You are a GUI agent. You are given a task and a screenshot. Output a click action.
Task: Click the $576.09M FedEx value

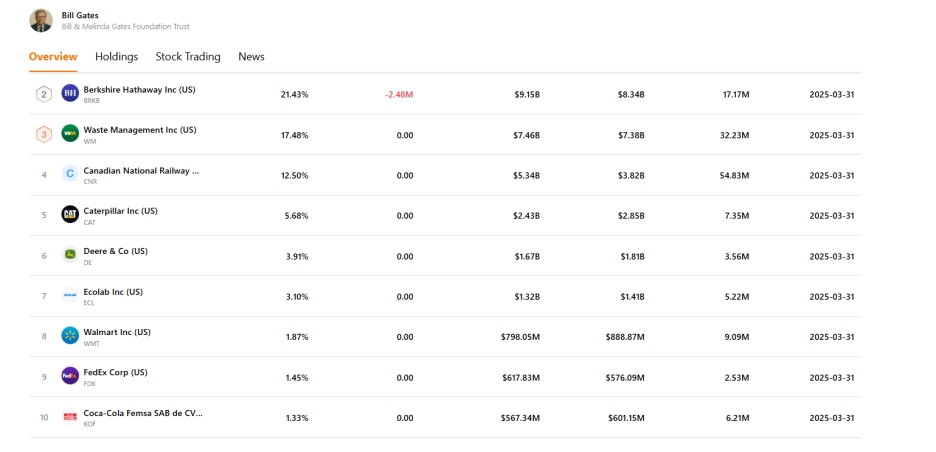coord(625,377)
